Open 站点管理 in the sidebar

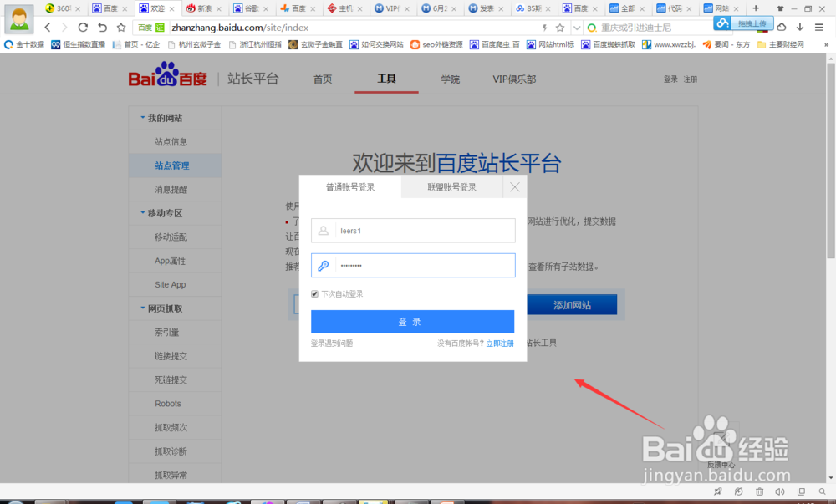click(171, 165)
